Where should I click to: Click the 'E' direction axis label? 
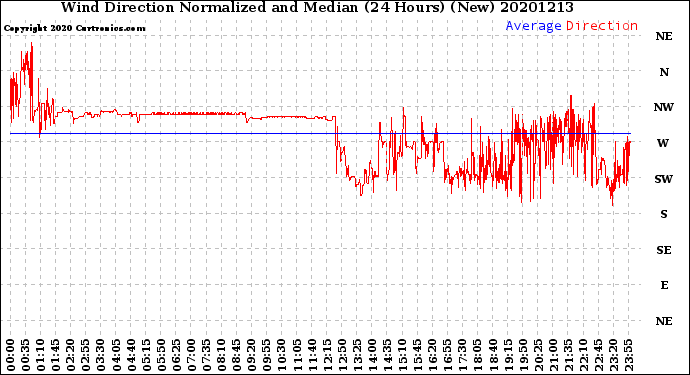(664, 285)
